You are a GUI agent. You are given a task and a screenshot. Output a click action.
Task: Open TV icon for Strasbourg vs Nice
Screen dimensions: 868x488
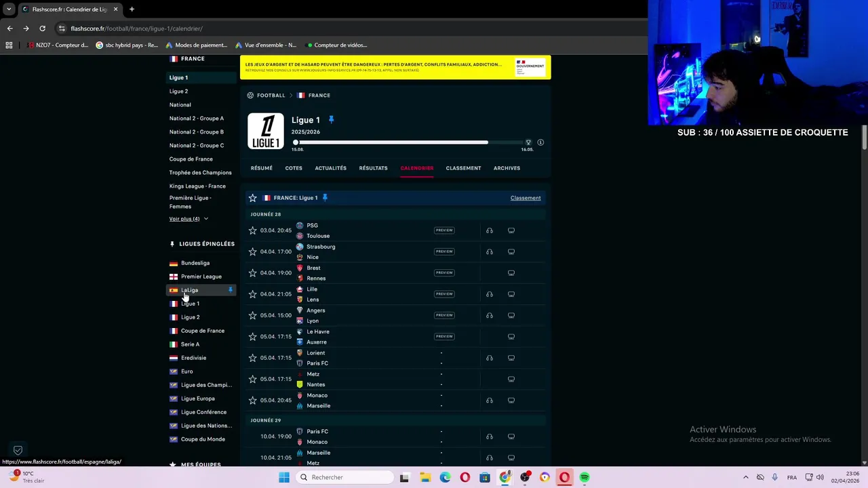(511, 251)
